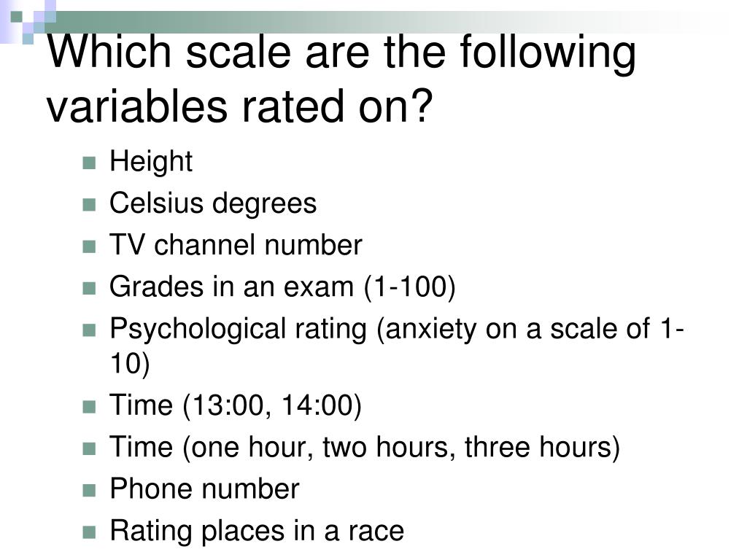Click the bullet next to Celsius degrees
This screenshot has width=747, height=560.
(89, 205)
